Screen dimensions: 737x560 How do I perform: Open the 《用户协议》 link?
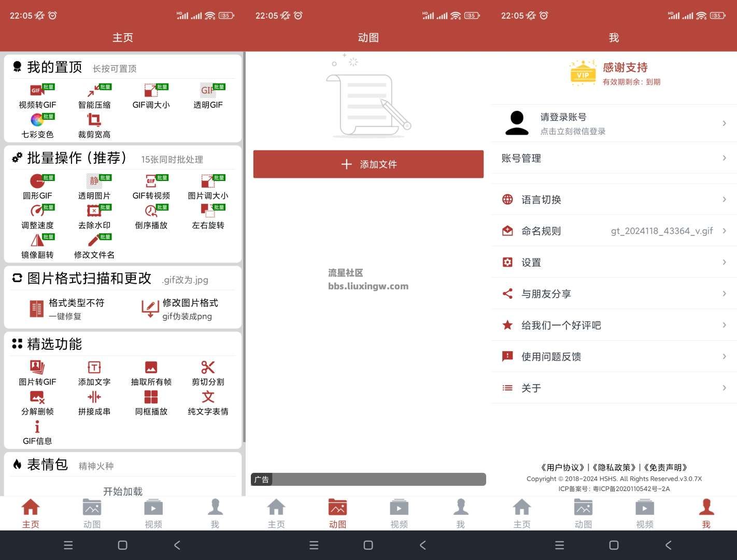tap(562, 467)
